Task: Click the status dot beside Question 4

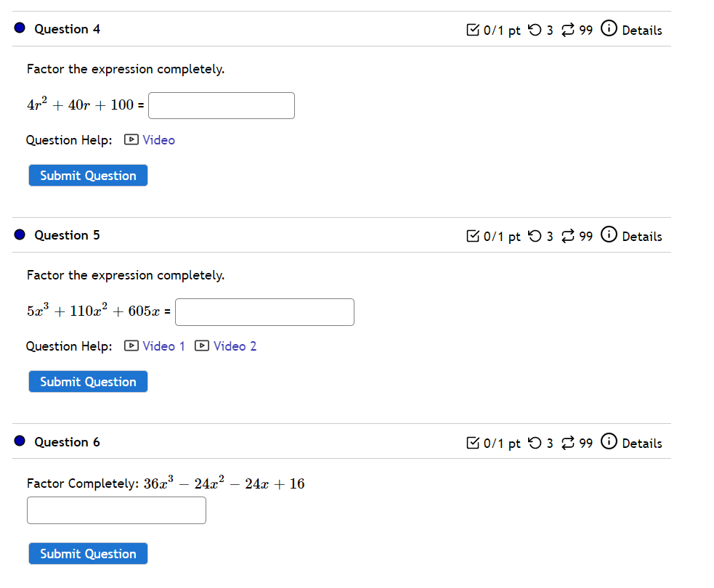Action: tap(18, 28)
